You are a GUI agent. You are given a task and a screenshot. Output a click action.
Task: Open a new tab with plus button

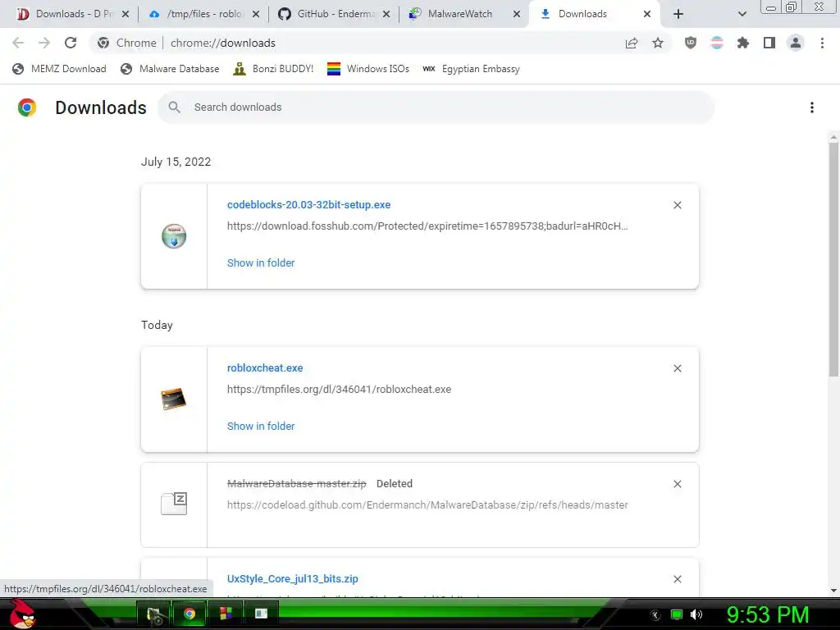tap(678, 14)
